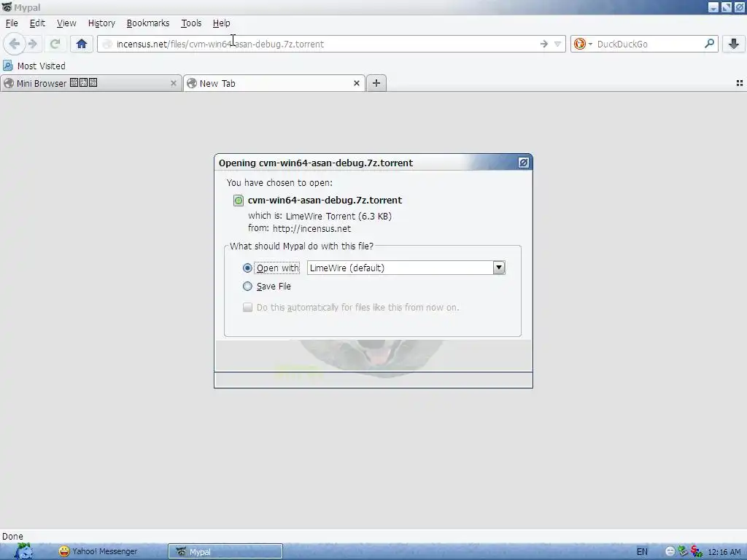The width and height of the screenshot is (747, 560).
Task: Open the start menu button
Action: [23, 551]
